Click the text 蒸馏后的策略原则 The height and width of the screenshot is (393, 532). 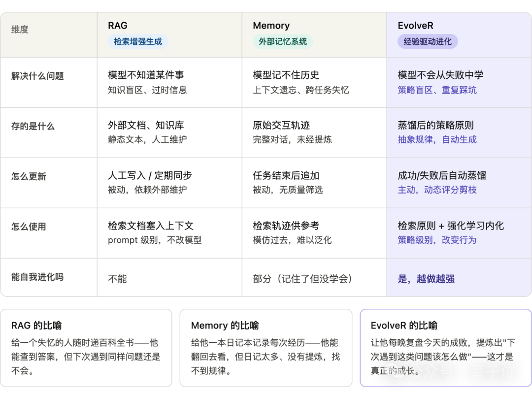[x=435, y=125]
